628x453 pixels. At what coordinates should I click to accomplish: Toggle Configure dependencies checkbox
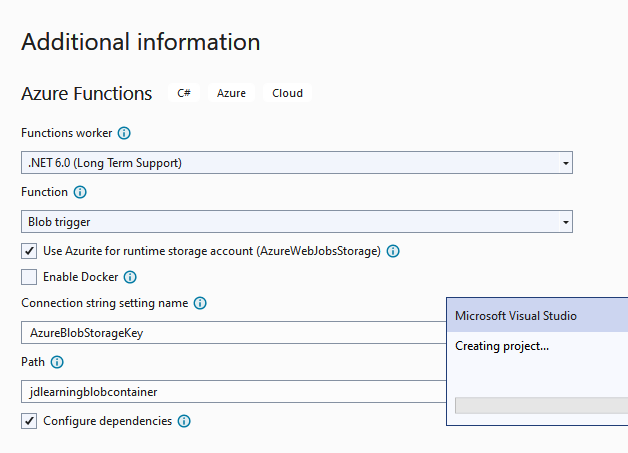pyautogui.click(x=29, y=421)
